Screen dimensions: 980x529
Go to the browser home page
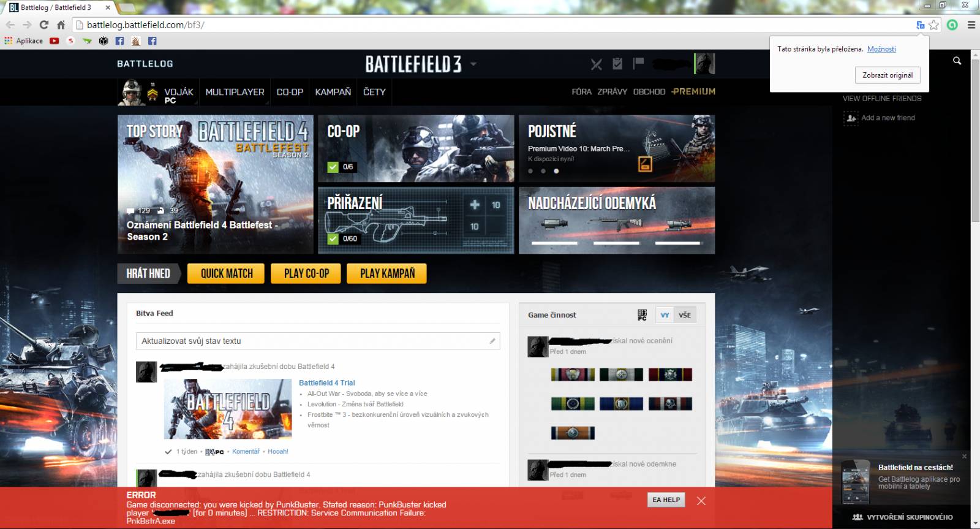click(x=61, y=25)
